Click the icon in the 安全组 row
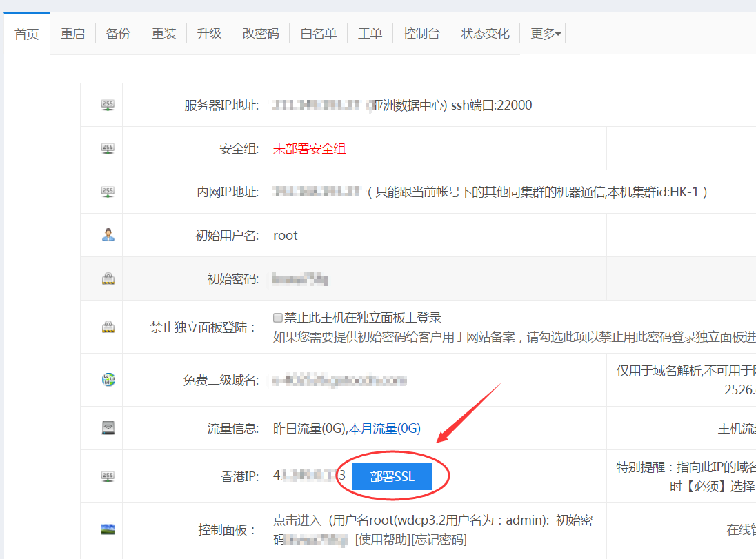 pos(108,148)
